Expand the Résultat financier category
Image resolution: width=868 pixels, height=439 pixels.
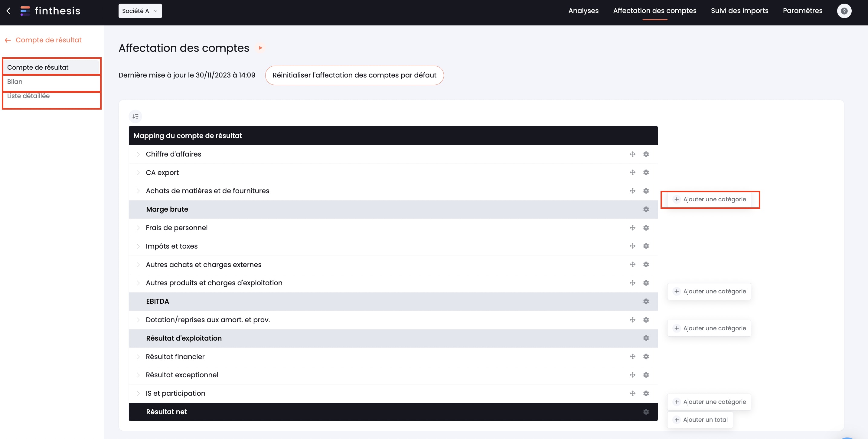coord(138,357)
